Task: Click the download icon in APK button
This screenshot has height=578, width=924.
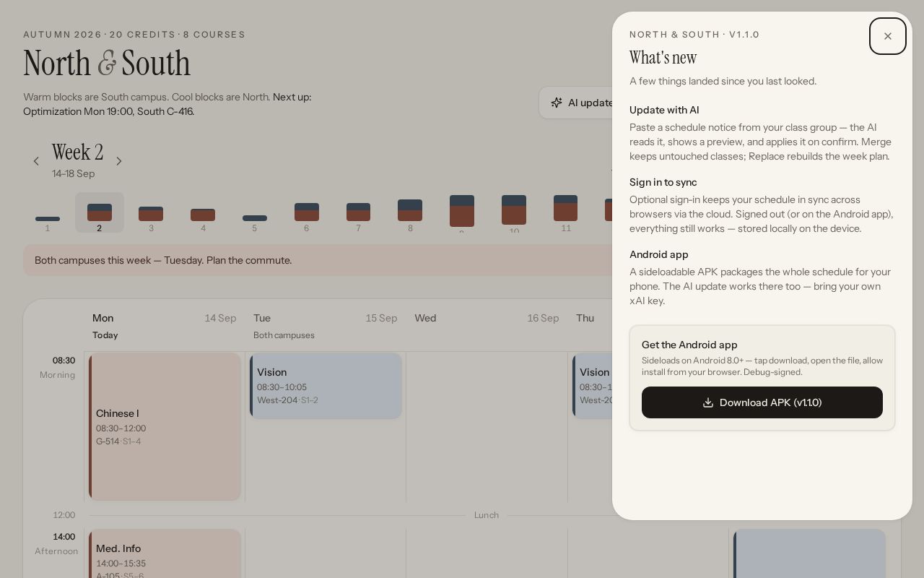Action: tap(708, 402)
